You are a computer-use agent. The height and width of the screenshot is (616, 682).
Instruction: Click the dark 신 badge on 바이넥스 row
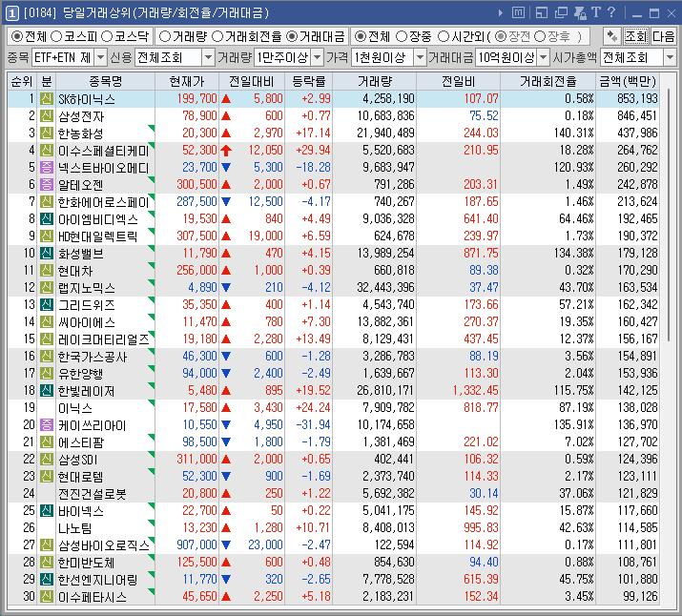(x=47, y=510)
